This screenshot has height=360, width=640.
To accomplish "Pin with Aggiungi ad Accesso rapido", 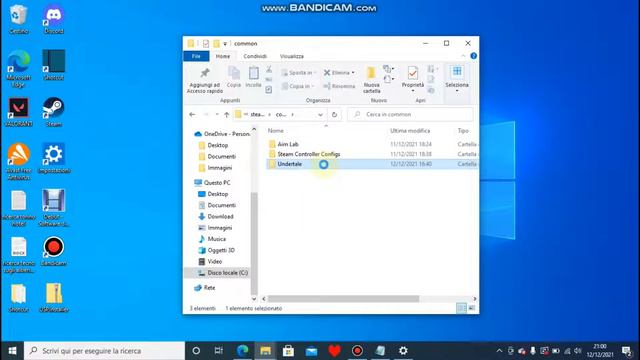I will point(204,80).
